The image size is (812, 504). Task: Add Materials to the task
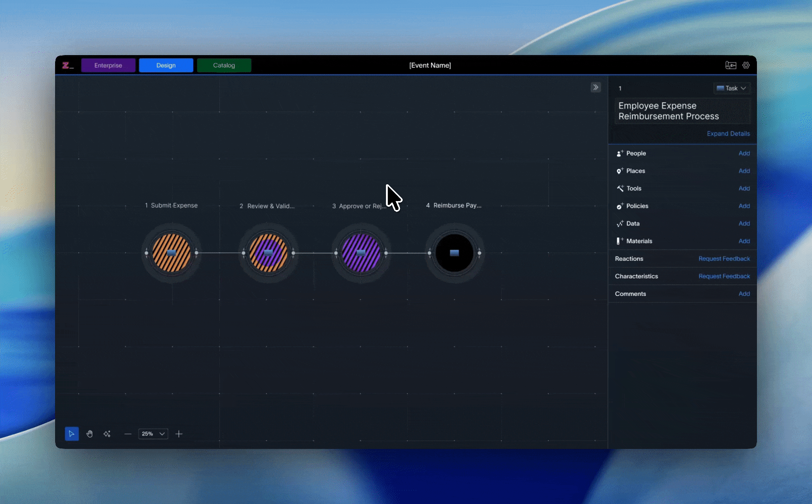coord(744,241)
